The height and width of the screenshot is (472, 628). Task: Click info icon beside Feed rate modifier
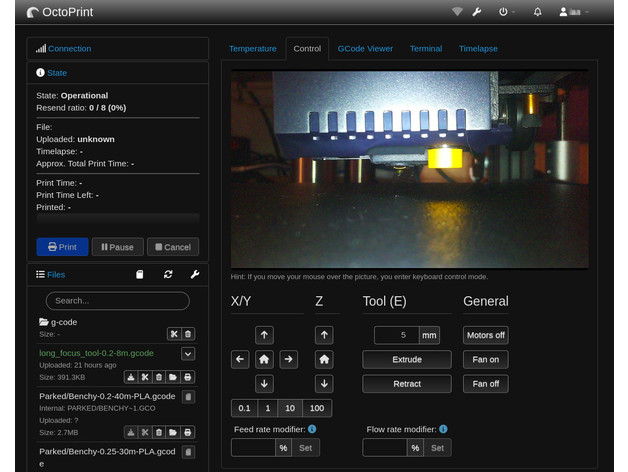point(312,429)
